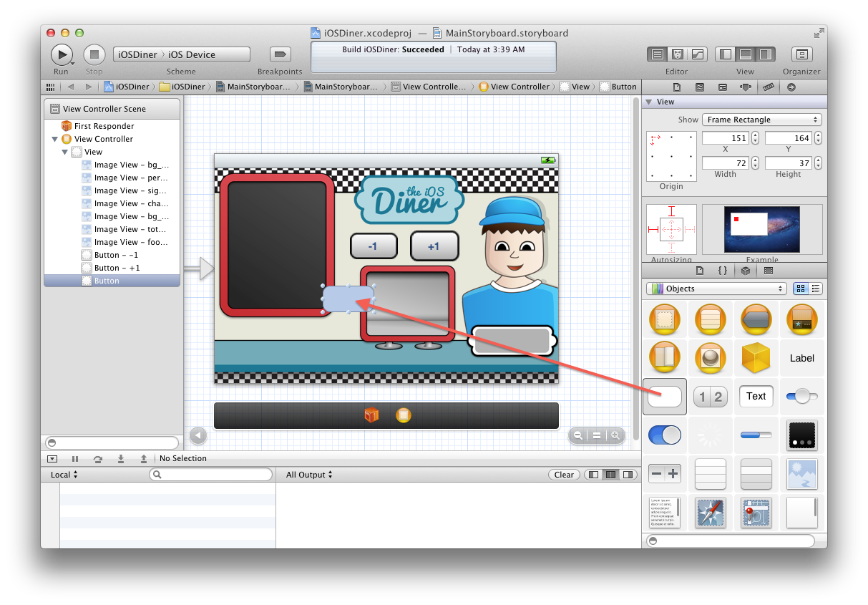
Task: Clear the console output
Action: click(564, 475)
